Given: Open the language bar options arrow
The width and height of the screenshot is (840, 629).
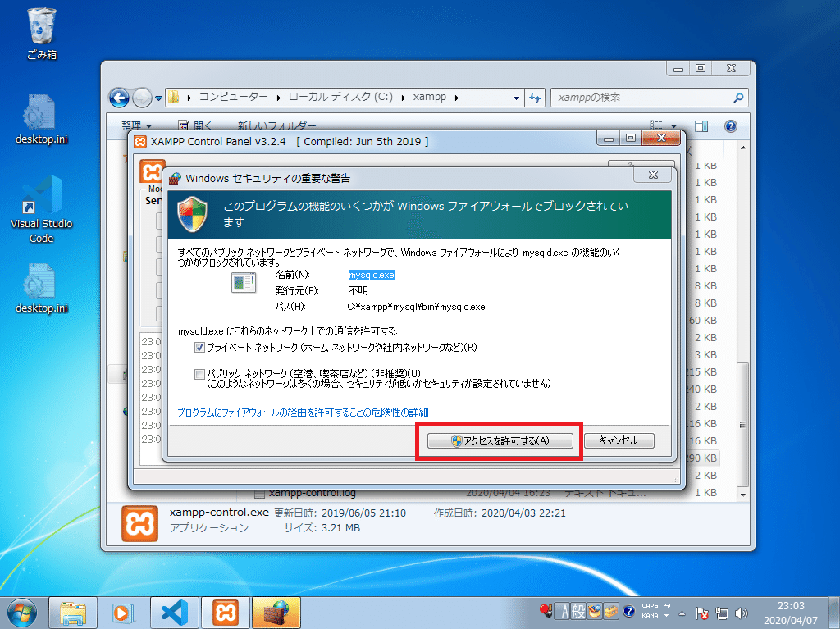Looking at the screenshot, I should point(667,616).
